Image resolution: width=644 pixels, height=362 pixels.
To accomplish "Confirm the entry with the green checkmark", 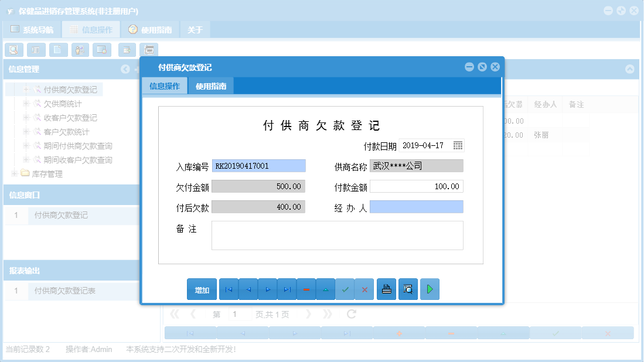I will [x=345, y=289].
